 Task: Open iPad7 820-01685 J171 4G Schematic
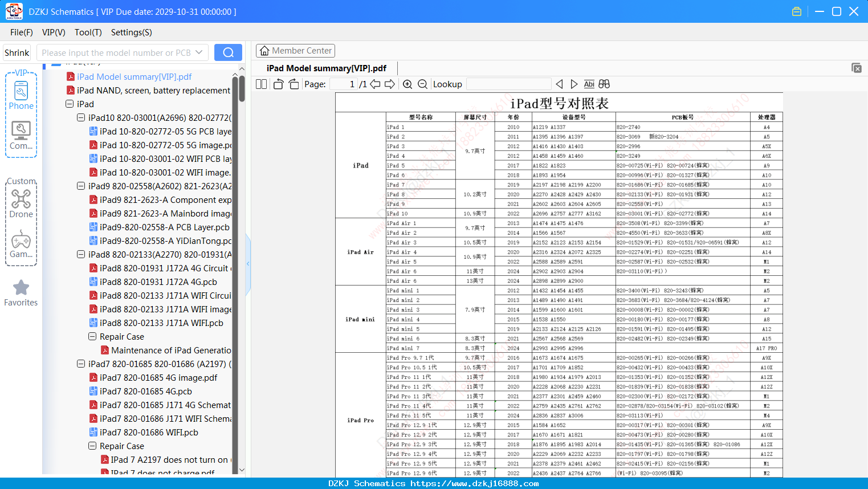tap(165, 405)
